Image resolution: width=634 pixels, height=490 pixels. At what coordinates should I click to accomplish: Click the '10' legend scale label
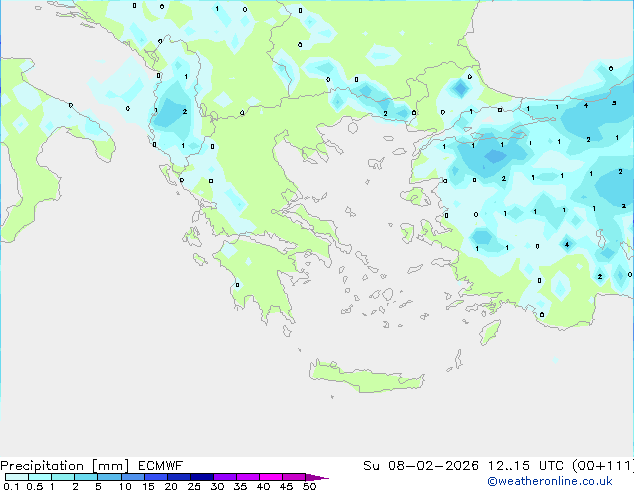pyautogui.click(x=125, y=486)
